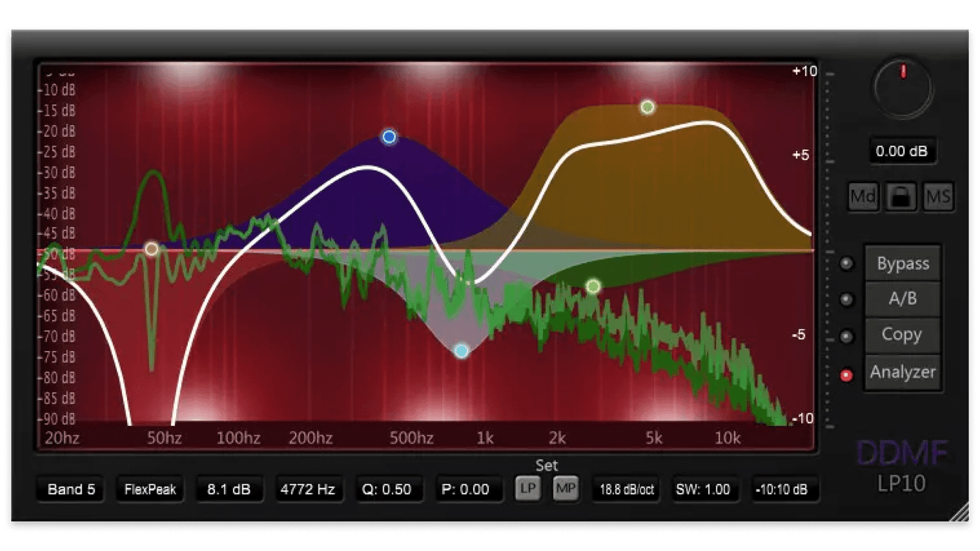Select the green band node above the shelf
Viewport: 980px width, 551px height.
point(647,107)
